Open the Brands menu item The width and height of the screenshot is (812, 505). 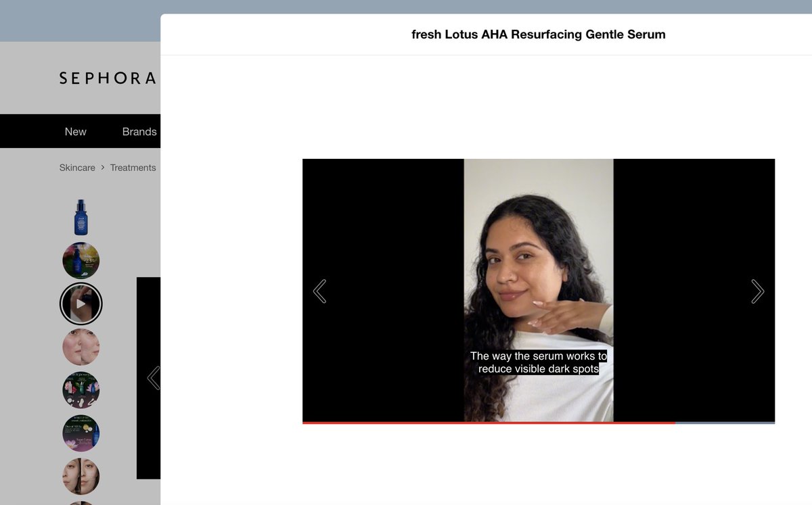click(x=139, y=132)
